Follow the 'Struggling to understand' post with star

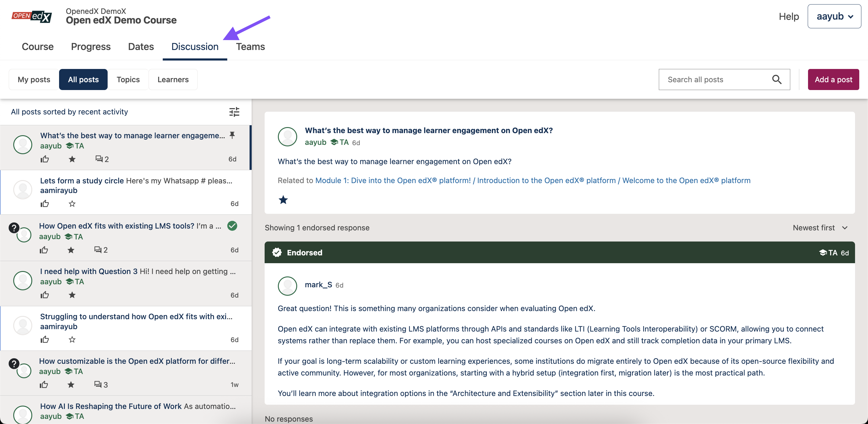tap(72, 339)
